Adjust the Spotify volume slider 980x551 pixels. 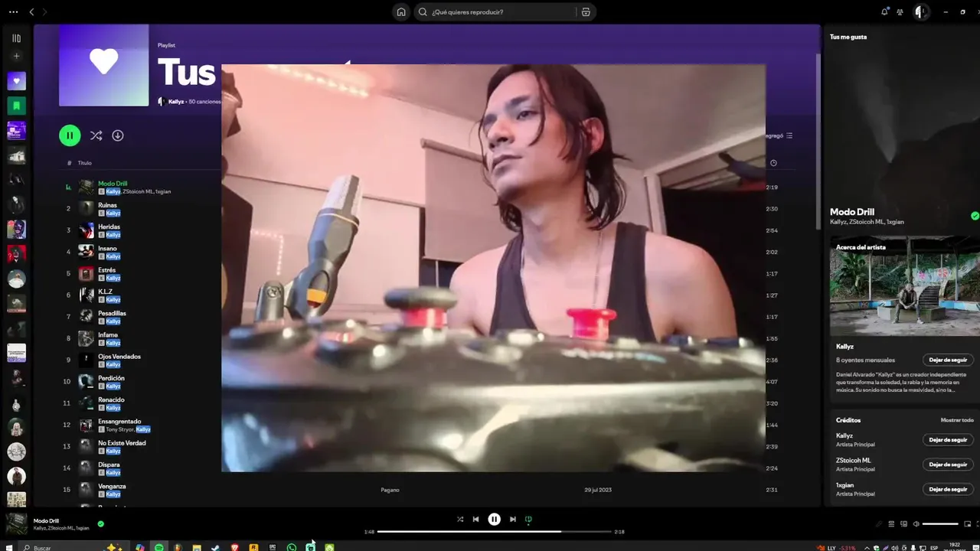click(941, 524)
